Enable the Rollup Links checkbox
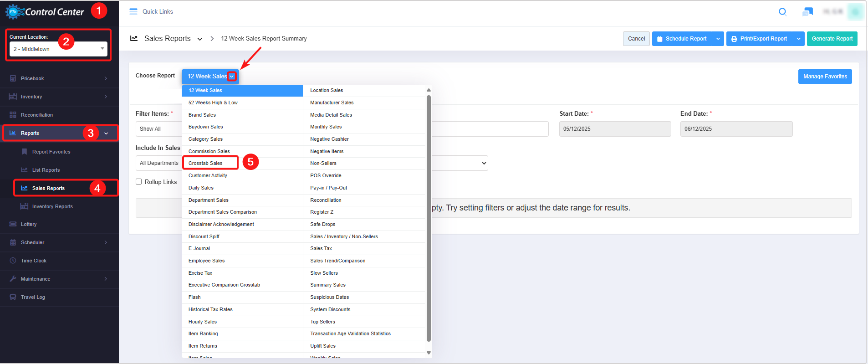Viewport: 868px width, 364px height. (x=139, y=182)
